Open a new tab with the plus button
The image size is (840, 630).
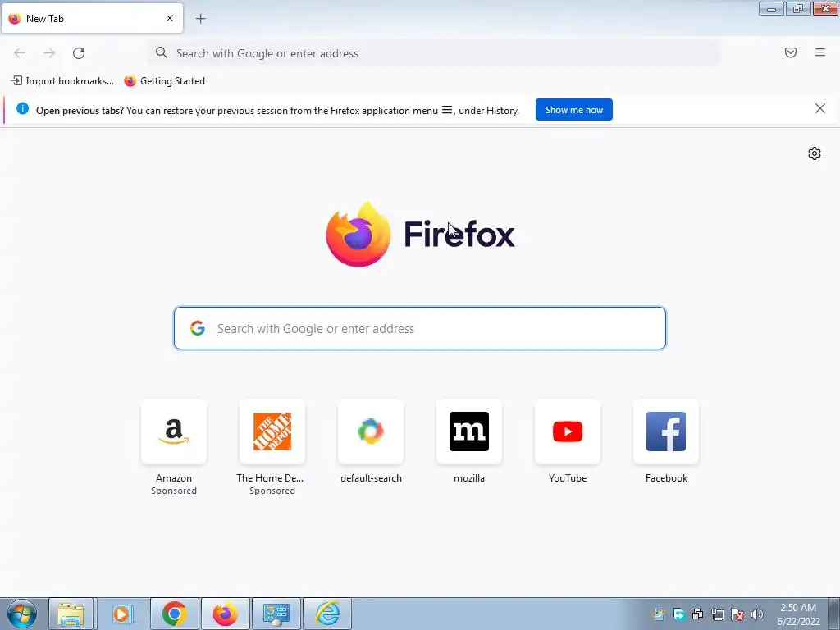click(x=200, y=19)
